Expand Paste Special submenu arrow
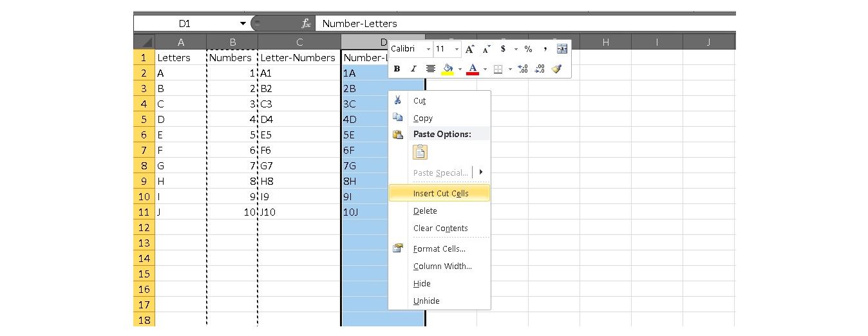 (x=481, y=172)
